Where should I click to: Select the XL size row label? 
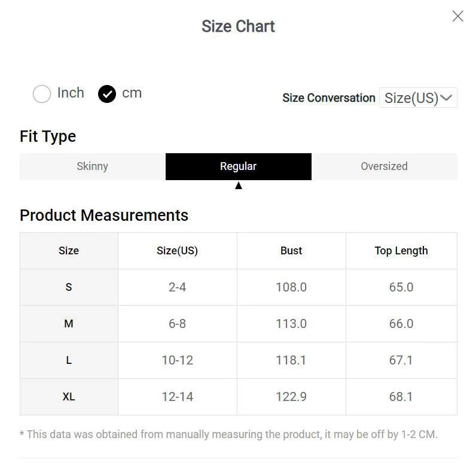[69, 397]
